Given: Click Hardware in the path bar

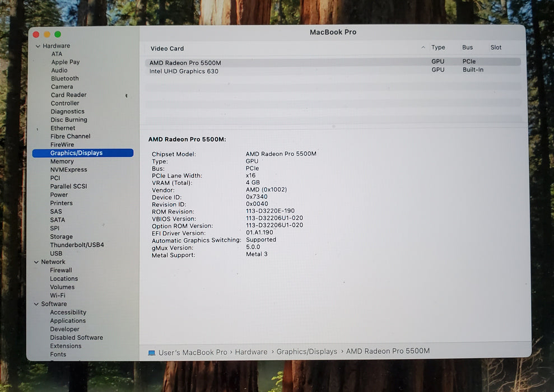Looking at the screenshot, I should [251, 352].
